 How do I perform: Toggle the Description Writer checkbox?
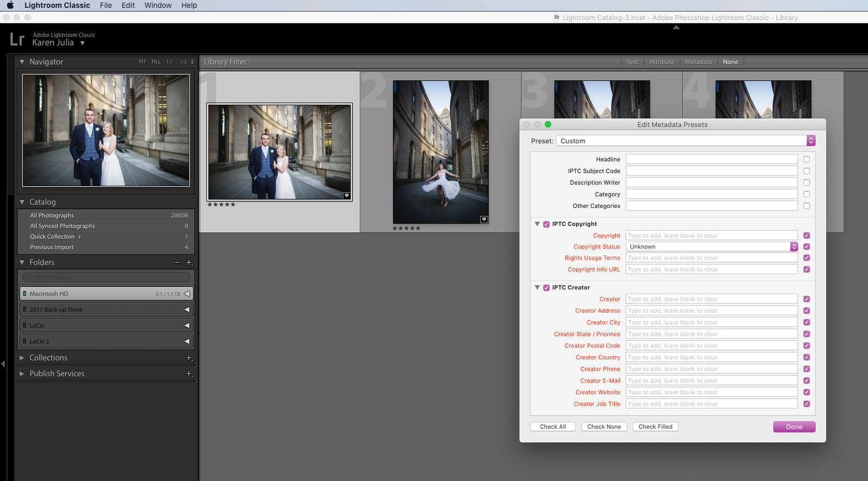pyautogui.click(x=807, y=183)
